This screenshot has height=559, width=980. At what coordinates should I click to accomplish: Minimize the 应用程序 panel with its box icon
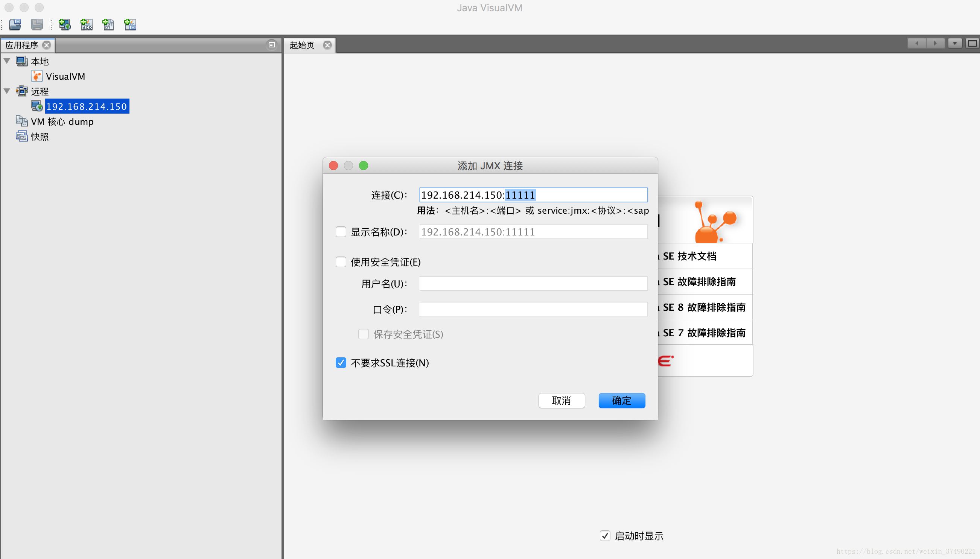pos(271,44)
